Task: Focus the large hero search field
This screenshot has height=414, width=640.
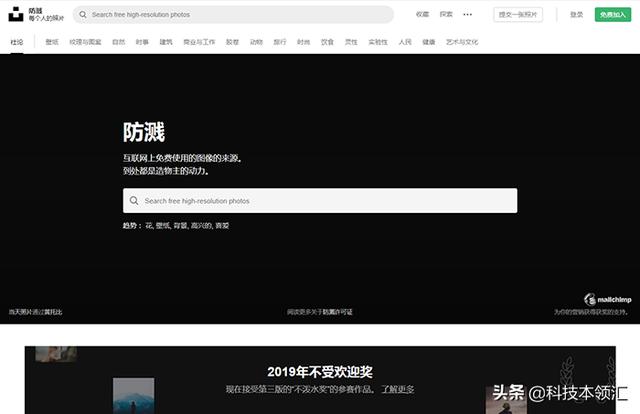Action: point(320,200)
